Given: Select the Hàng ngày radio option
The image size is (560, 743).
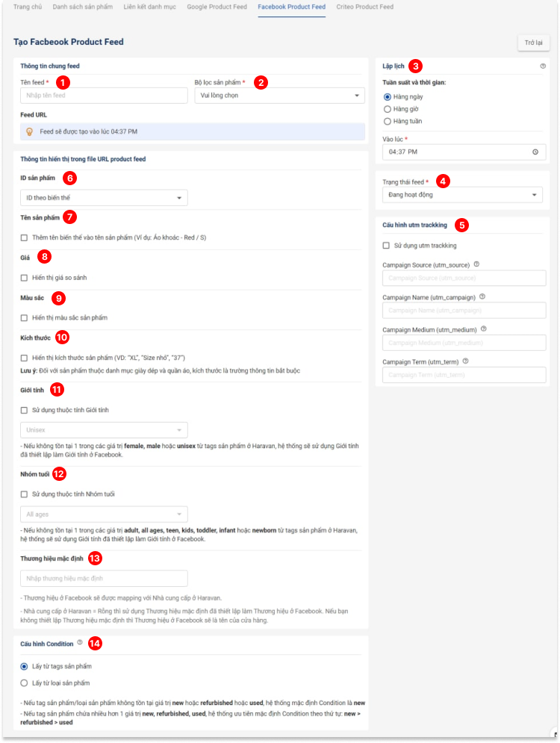Looking at the screenshot, I should tap(388, 96).
